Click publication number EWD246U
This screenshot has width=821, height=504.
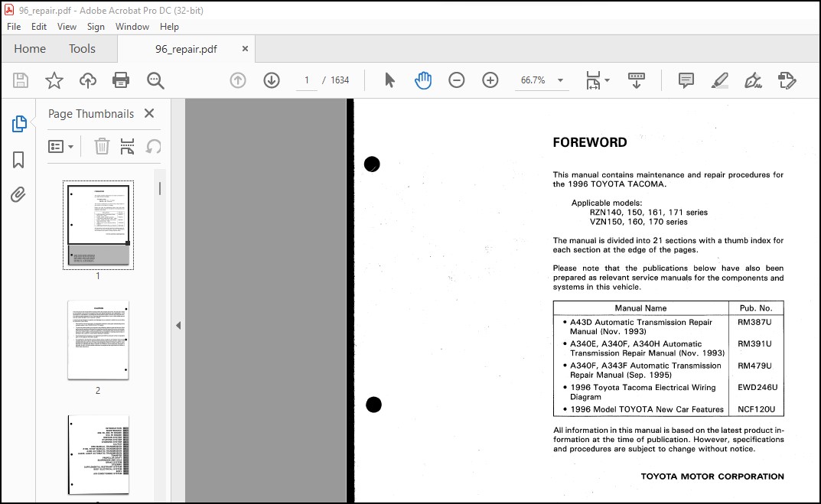757,387
